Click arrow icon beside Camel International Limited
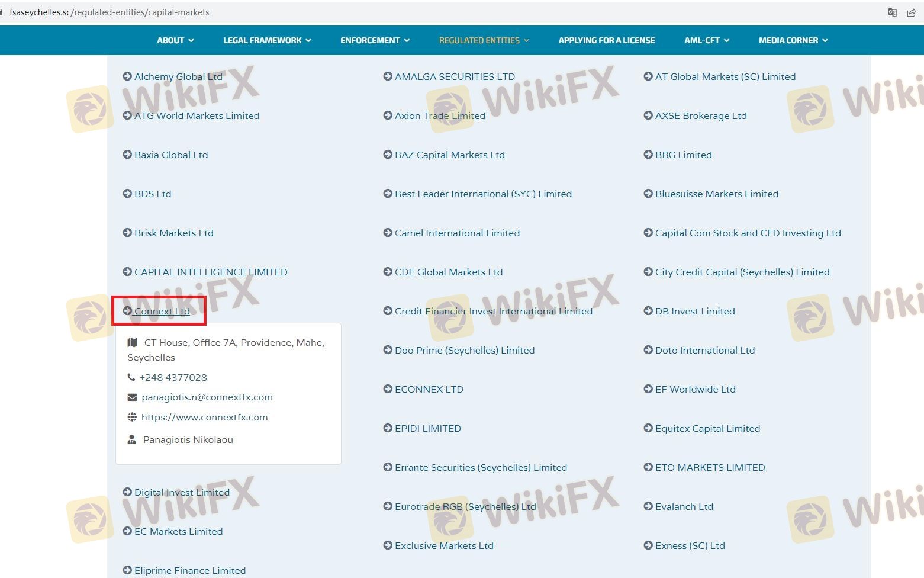Viewport: 924px width, 578px height. coord(388,233)
